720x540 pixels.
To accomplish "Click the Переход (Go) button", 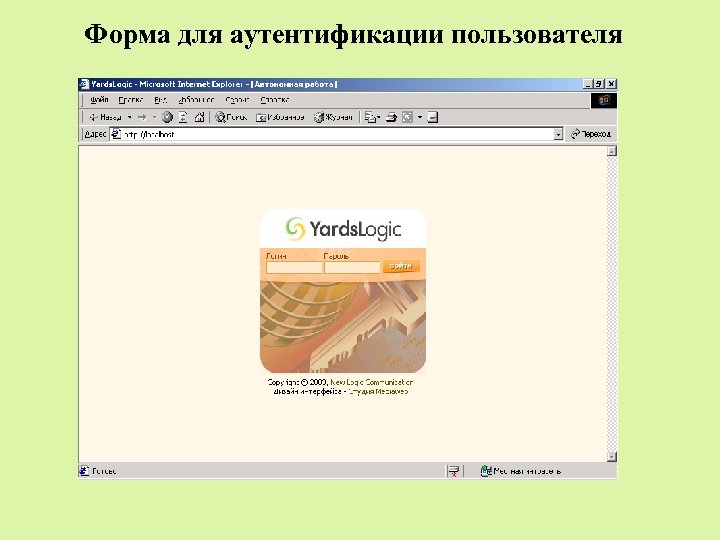I will coord(591,134).
